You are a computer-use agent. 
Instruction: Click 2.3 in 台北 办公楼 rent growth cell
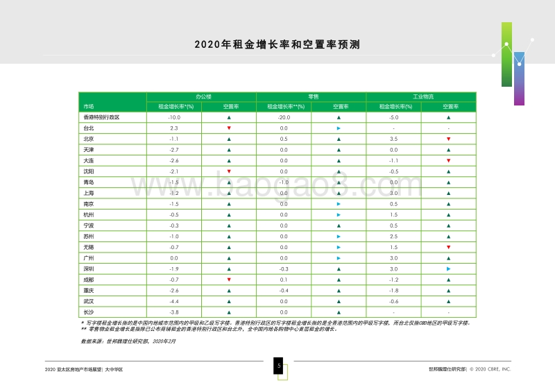(174, 128)
